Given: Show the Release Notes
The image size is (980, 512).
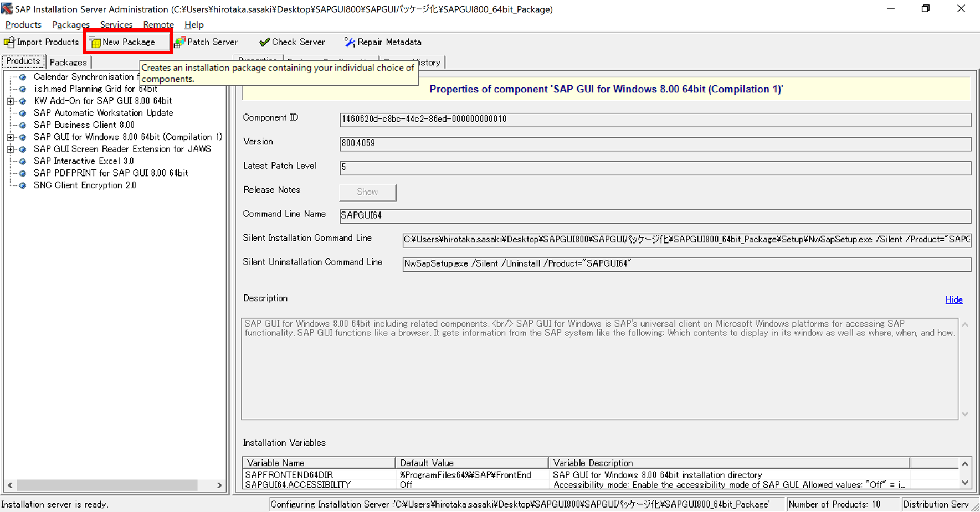Looking at the screenshot, I should (367, 192).
